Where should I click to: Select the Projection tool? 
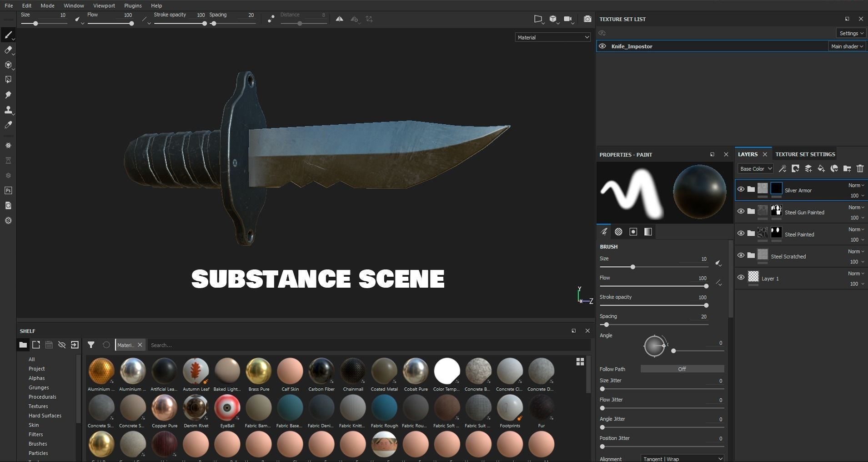[8, 65]
